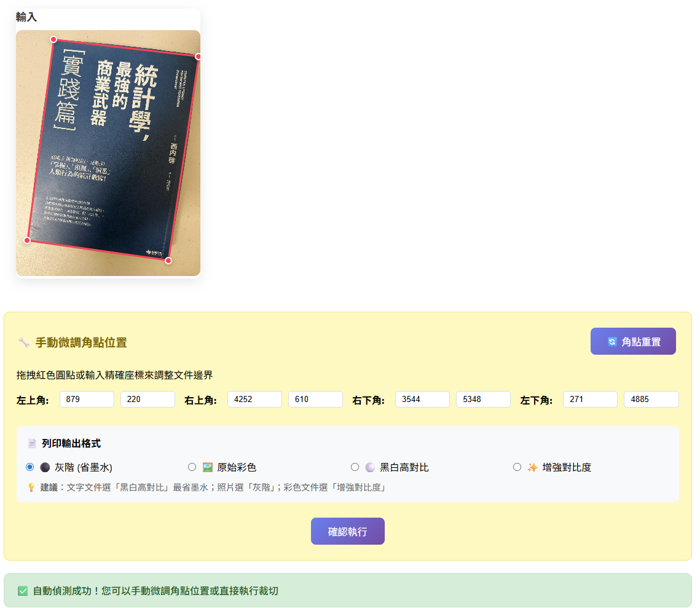
Task: Click the green checkmark success icon
Action: tap(23, 591)
